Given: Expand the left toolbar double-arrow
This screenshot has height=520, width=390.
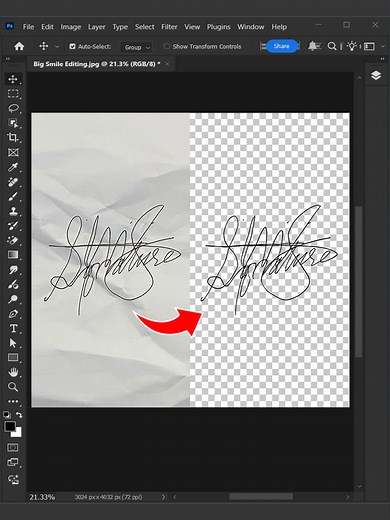Looking at the screenshot, I should click(x=7, y=59).
